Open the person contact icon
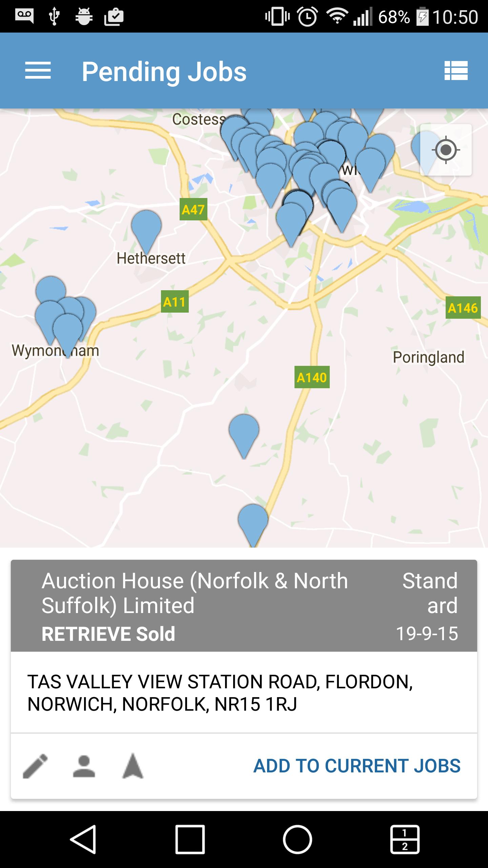Image resolution: width=488 pixels, height=868 pixels. 84,766
